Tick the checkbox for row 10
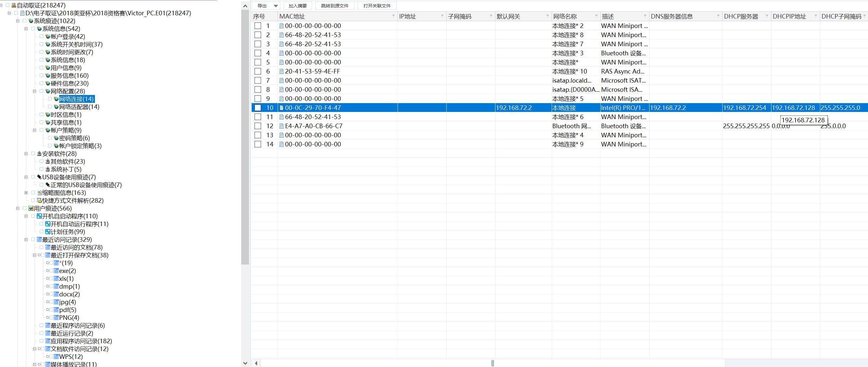The height and width of the screenshot is (367, 868). pos(258,108)
